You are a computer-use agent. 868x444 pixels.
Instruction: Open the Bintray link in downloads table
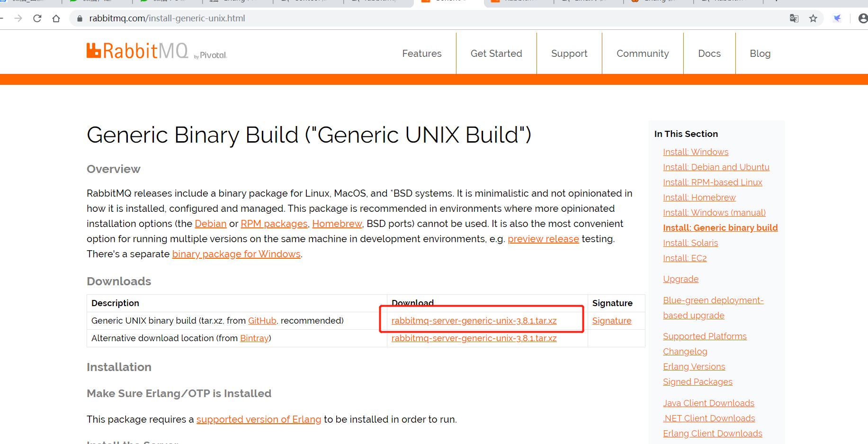pos(254,338)
